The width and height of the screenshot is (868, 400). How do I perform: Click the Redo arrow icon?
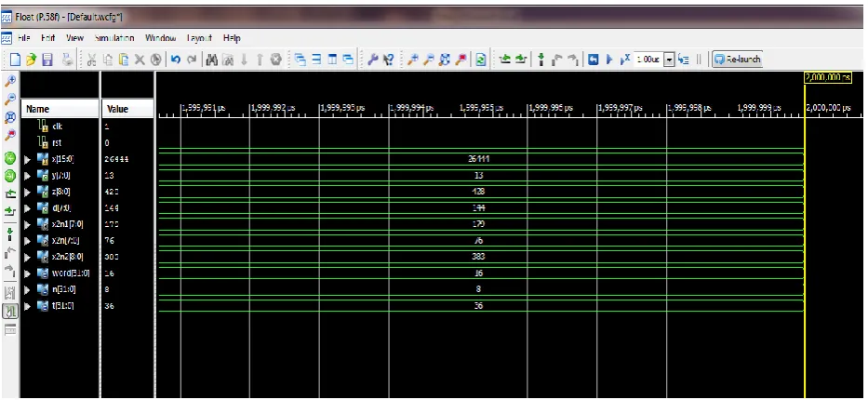192,60
